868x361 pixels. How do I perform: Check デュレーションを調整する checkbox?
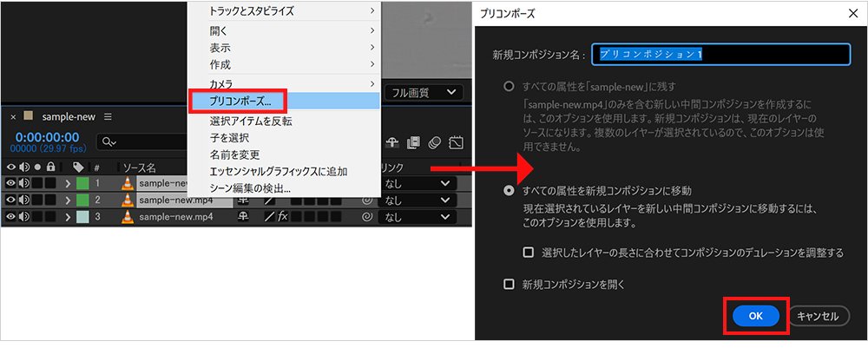point(529,253)
